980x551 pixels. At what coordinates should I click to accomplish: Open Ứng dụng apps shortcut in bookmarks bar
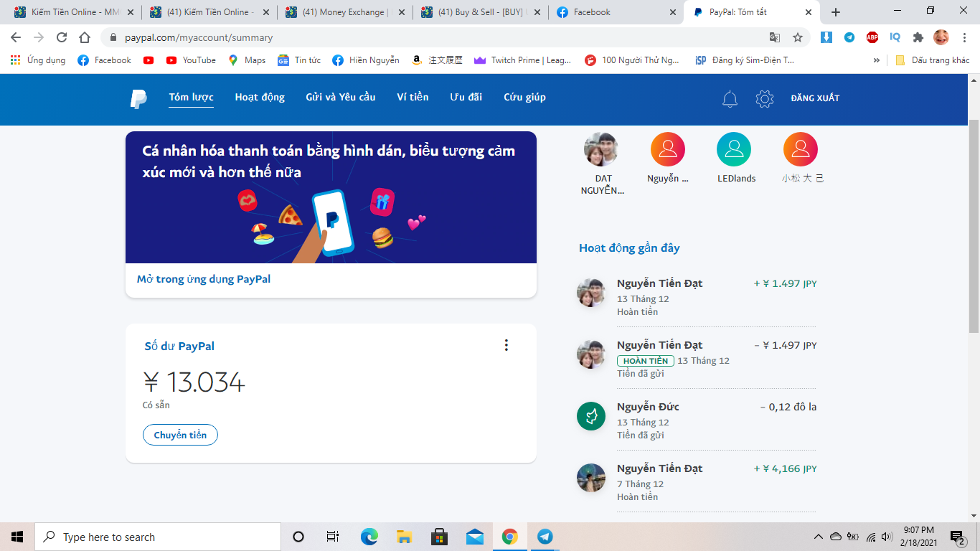tap(38, 60)
